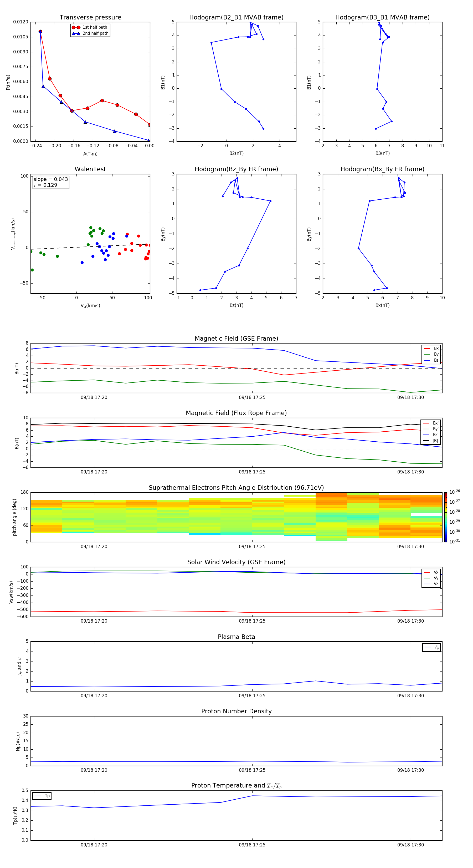Click the "Bz(nT)" x-axis label
The height and width of the screenshot is (868, 473).
pos(236,306)
